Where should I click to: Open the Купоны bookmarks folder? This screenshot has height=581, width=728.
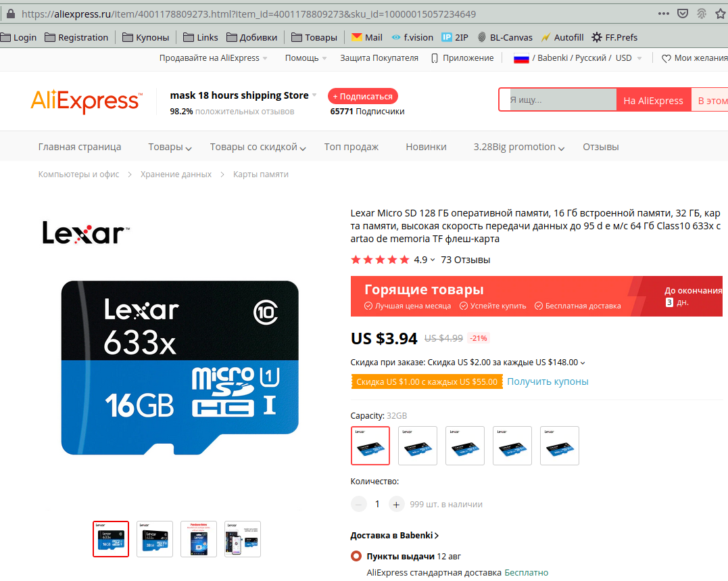pyautogui.click(x=146, y=38)
